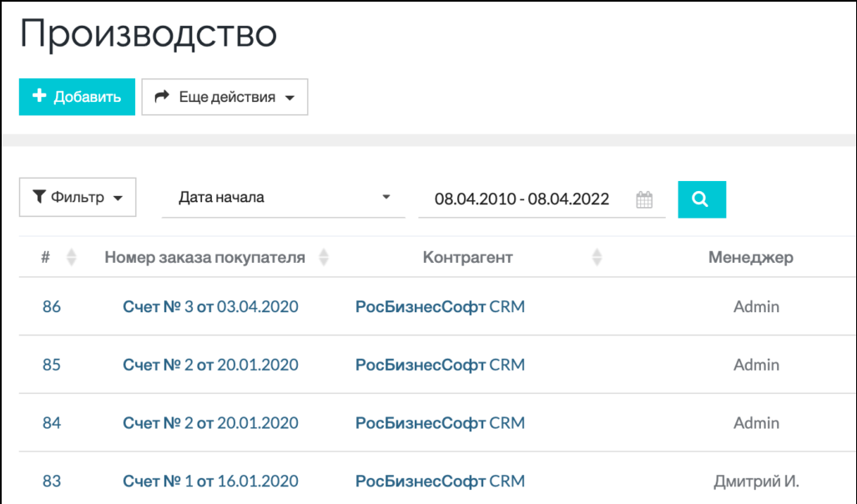Sort by Контрагент column arrows
This screenshot has height=504, width=857.
596,257
